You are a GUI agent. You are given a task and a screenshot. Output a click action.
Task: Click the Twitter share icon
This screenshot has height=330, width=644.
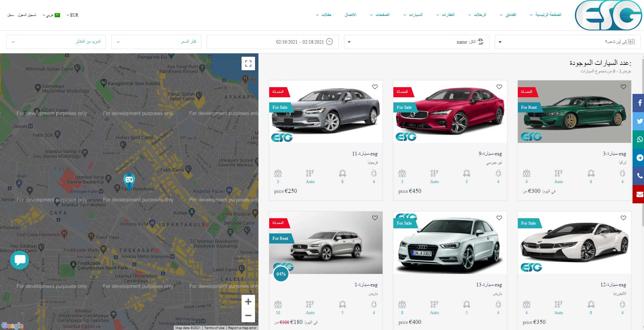tap(639, 121)
